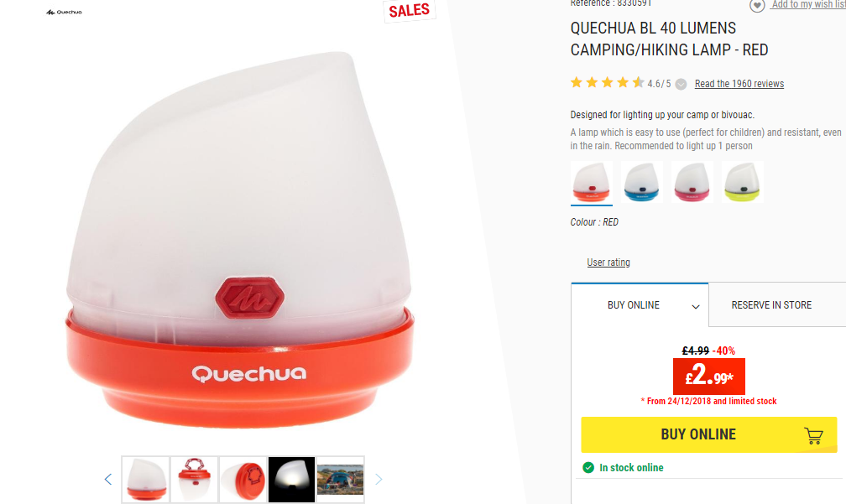Show previous product thumbnails with left arrow
The image size is (846, 504).
(x=108, y=479)
